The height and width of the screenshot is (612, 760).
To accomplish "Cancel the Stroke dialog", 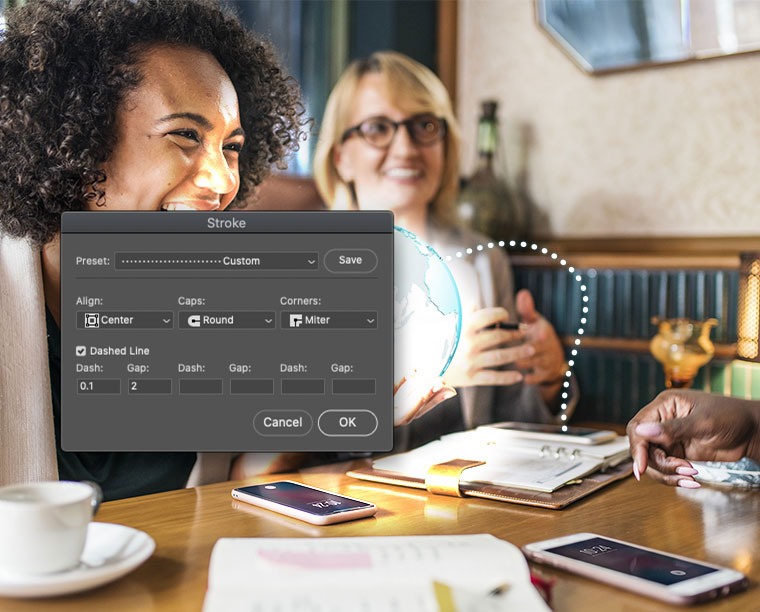I will point(283,423).
